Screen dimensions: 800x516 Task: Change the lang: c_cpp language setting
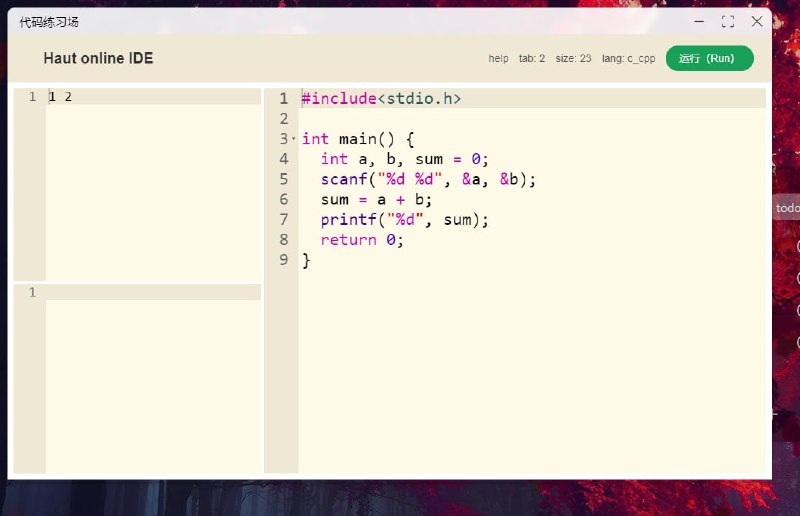(628, 59)
